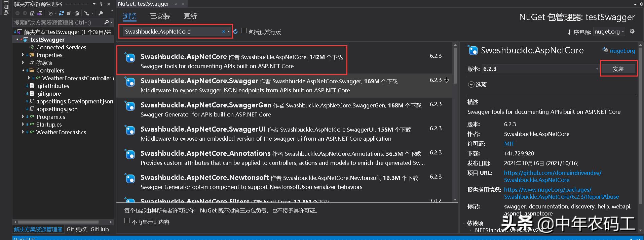Open the nuget.org package source dropdown
The height and width of the screenshot is (240, 644).
click(x=609, y=32)
